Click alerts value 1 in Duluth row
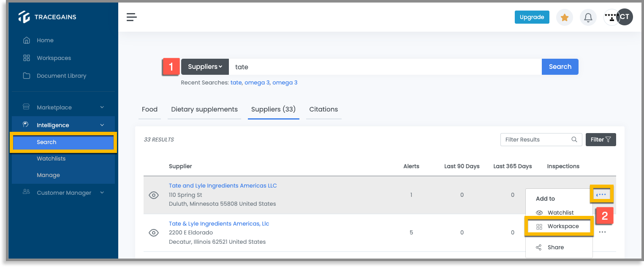Screen dimensions: 644x267 click(x=411, y=195)
